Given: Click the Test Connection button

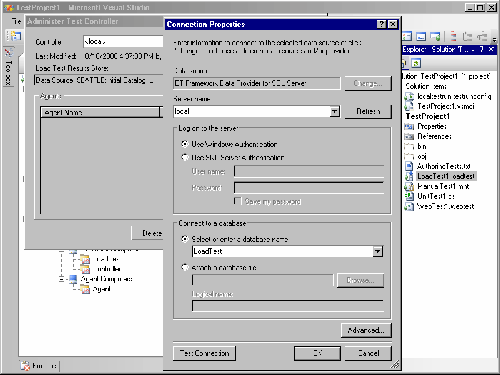Looking at the screenshot, I should [204, 353].
